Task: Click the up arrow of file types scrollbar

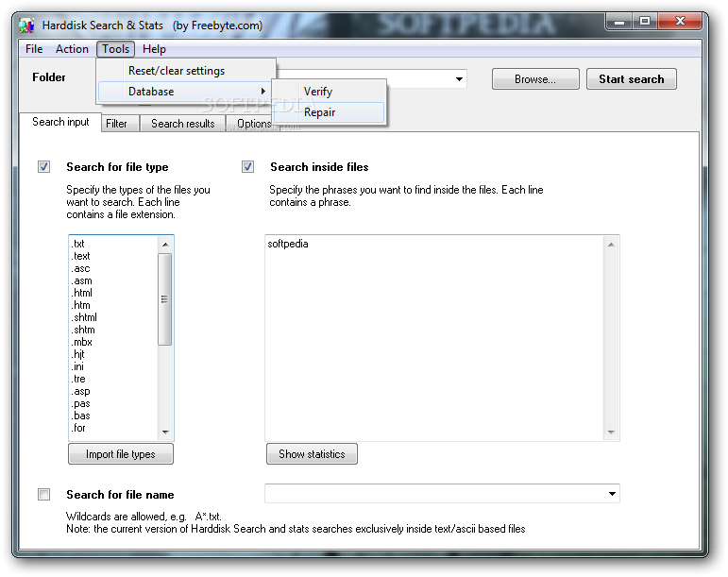Action: coord(165,245)
